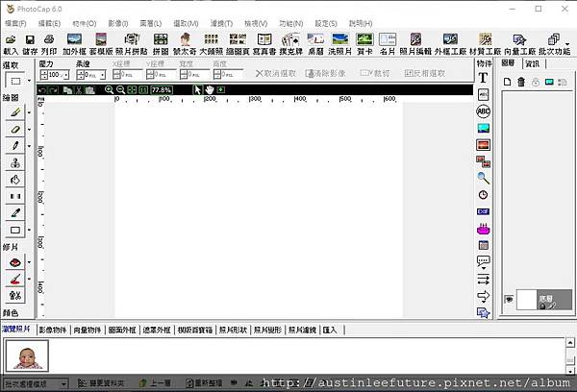577x392 pixels.
Task: Add speech bubble object
Action: click(x=483, y=262)
